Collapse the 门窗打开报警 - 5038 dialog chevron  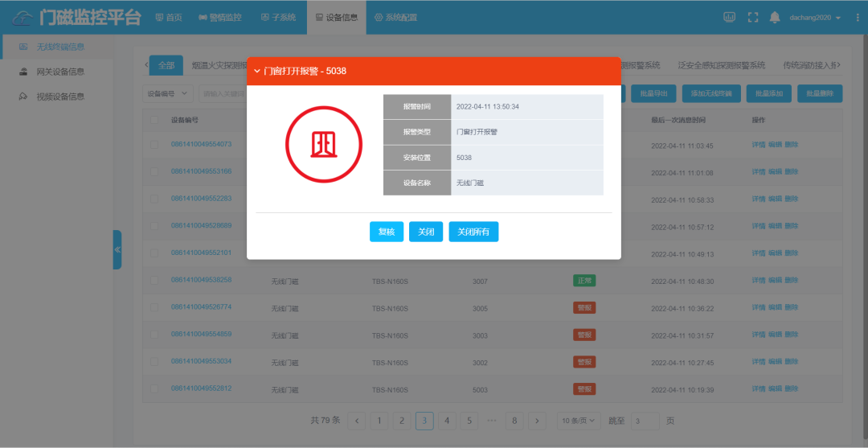point(257,71)
